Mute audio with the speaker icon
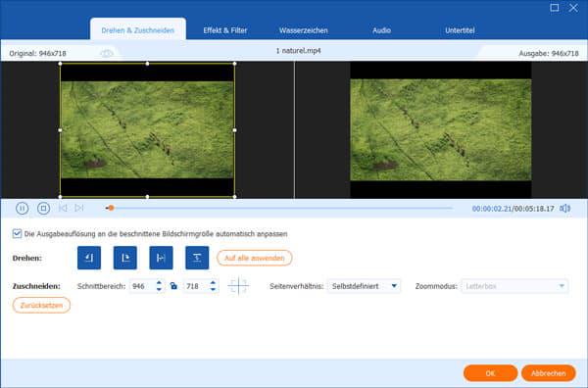 (x=565, y=208)
